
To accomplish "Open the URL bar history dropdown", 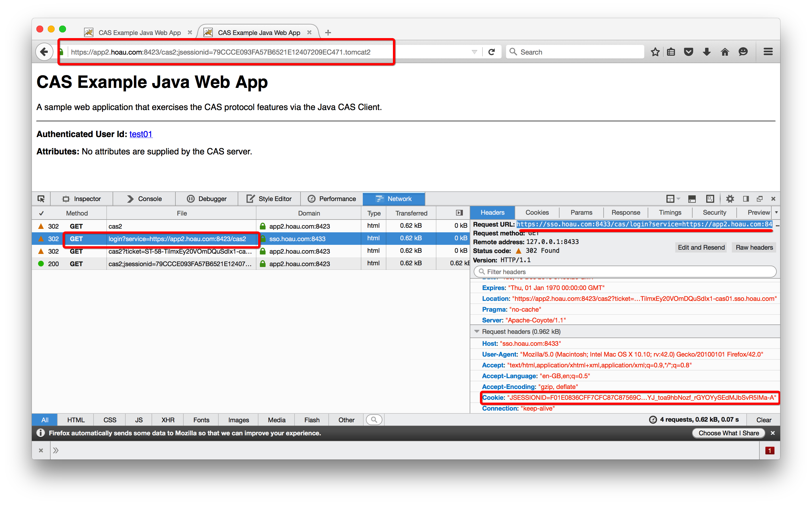I will point(474,52).
